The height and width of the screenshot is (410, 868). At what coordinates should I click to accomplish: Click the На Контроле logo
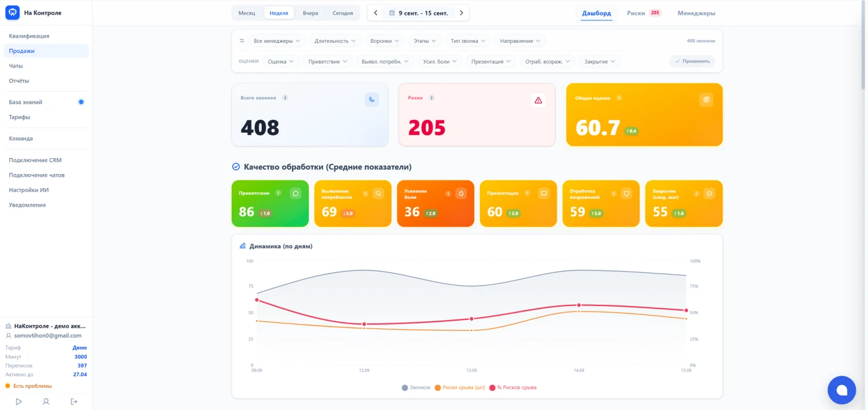click(x=34, y=13)
